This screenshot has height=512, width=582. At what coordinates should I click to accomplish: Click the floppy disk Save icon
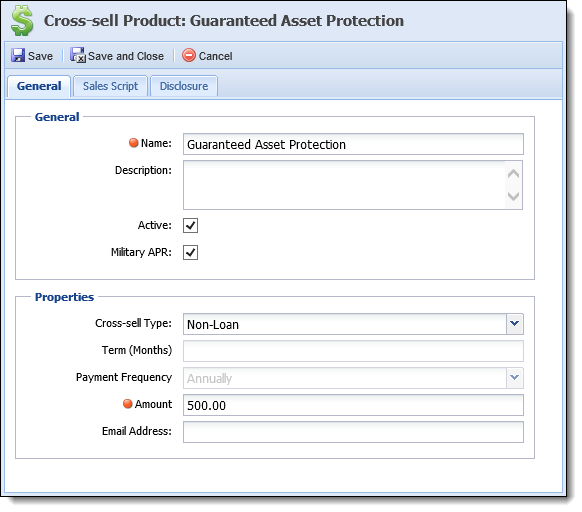[x=18, y=56]
